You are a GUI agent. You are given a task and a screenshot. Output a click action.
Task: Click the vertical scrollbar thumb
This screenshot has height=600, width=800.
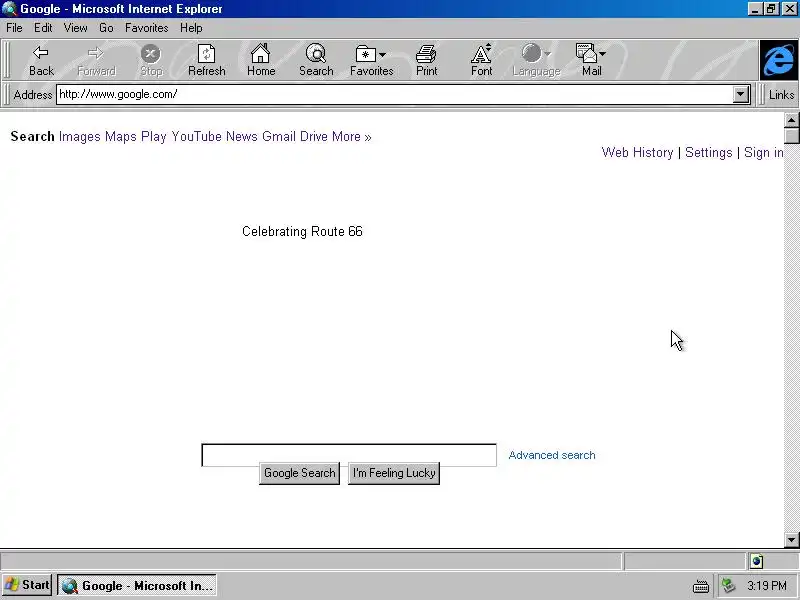tap(791, 136)
